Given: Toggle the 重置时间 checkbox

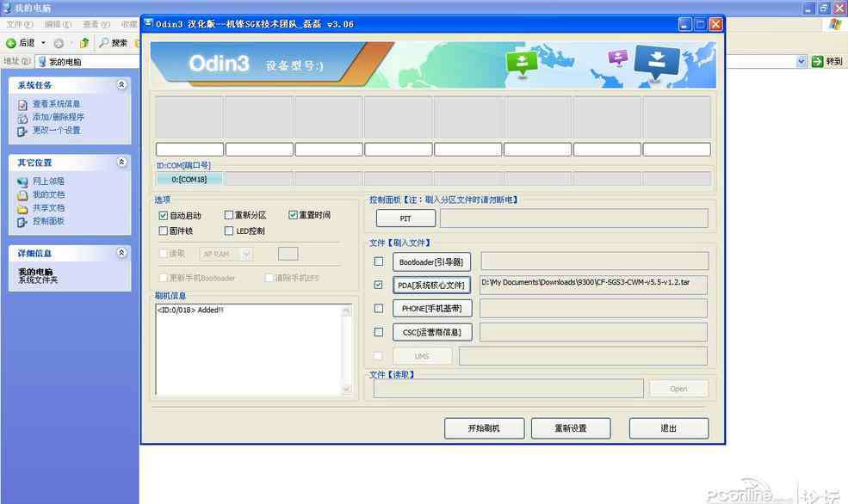Looking at the screenshot, I should coord(293,215).
